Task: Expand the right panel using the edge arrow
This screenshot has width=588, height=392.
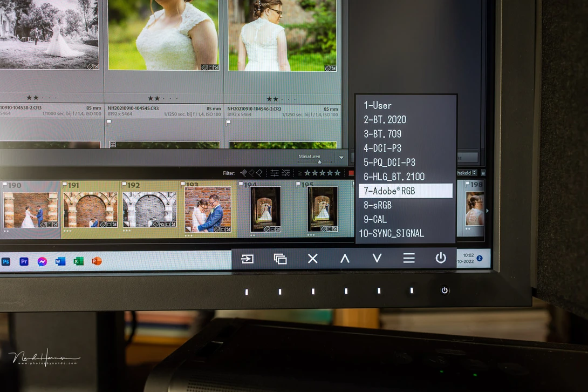Action: pyautogui.click(x=487, y=211)
